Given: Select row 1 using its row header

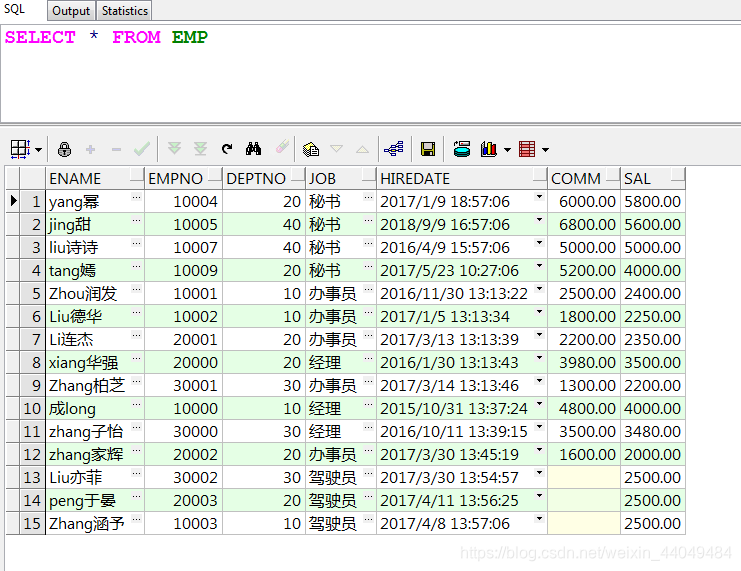Looking at the screenshot, I should (x=32, y=201).
